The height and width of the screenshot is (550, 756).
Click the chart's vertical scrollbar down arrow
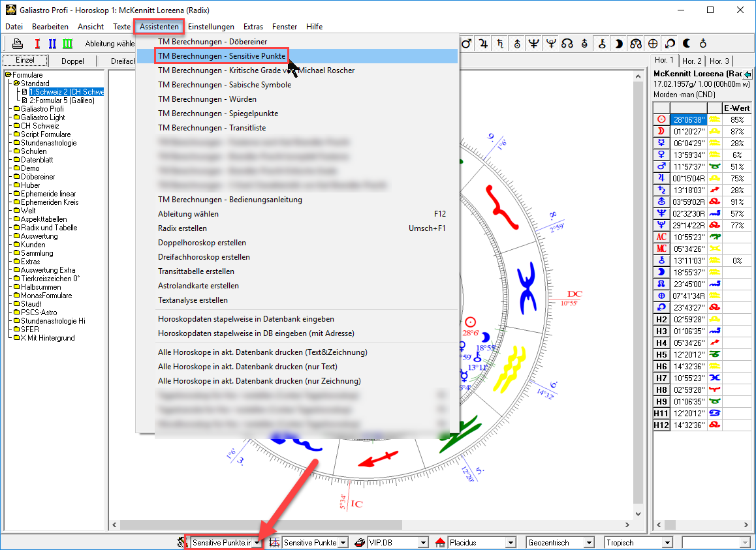(x=638, y=514)
